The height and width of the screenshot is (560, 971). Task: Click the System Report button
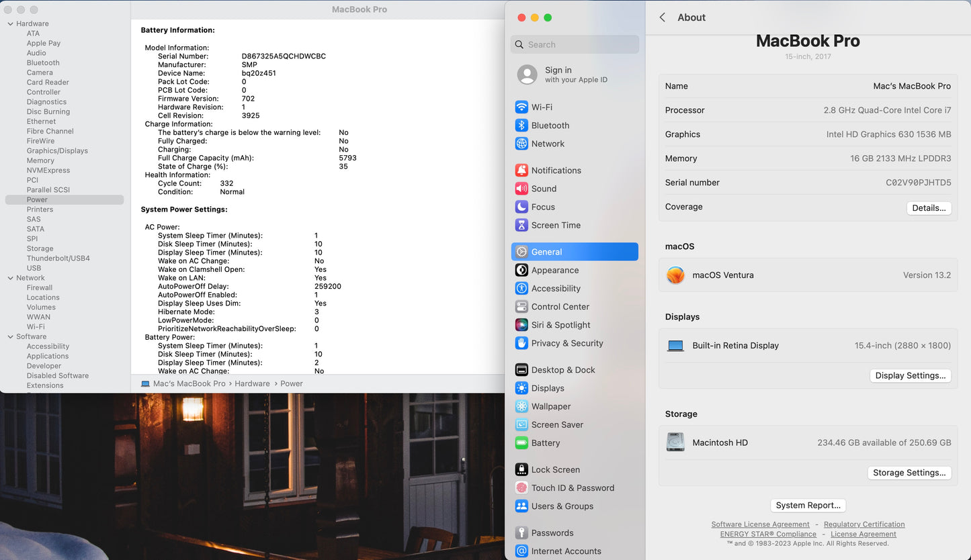(808, 506)
